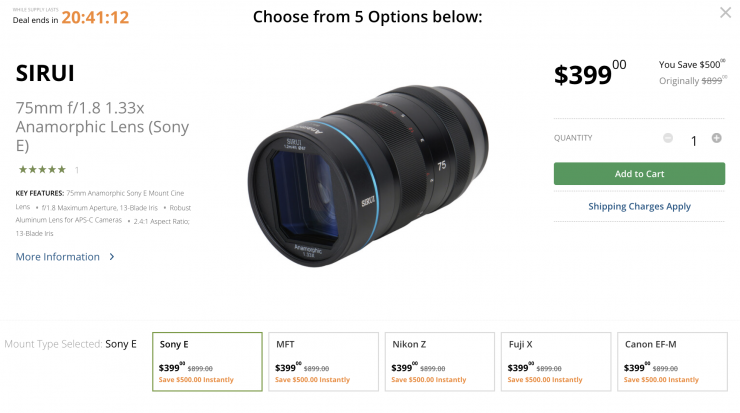
Task: Click the quantity number field
Action: 693,141
